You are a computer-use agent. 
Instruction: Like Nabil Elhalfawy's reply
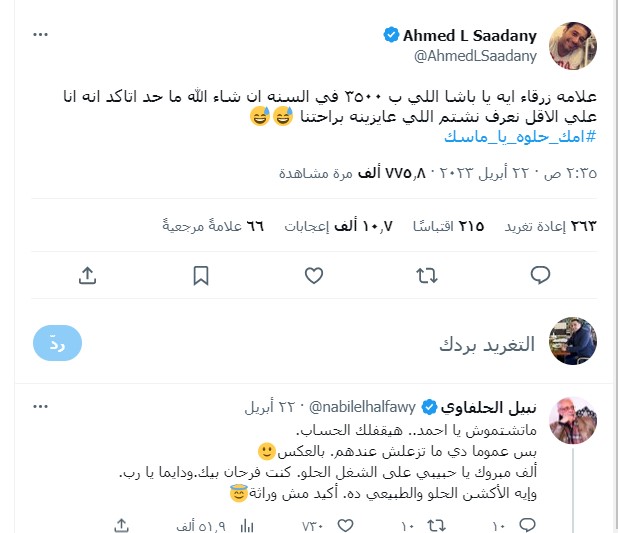(346, 526)
